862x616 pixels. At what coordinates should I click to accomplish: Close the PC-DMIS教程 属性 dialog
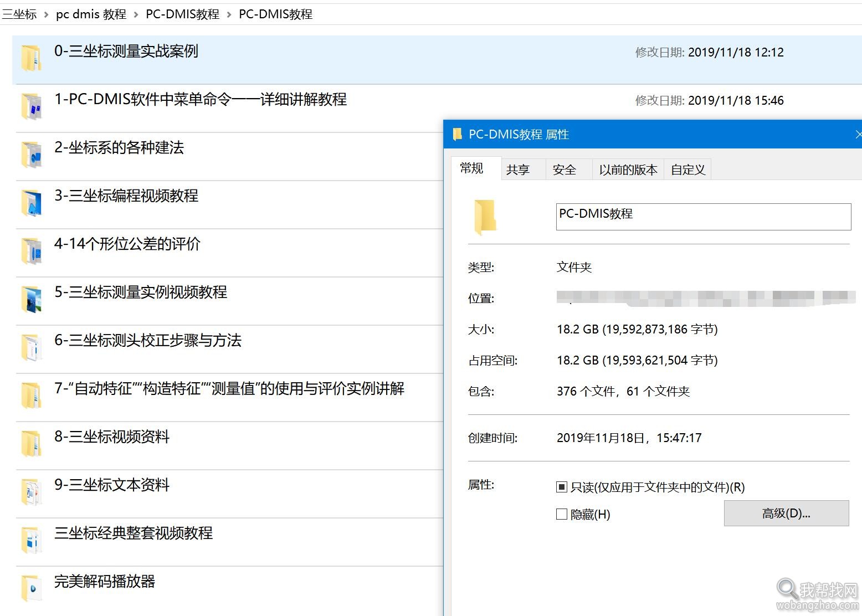coord(858,134)
